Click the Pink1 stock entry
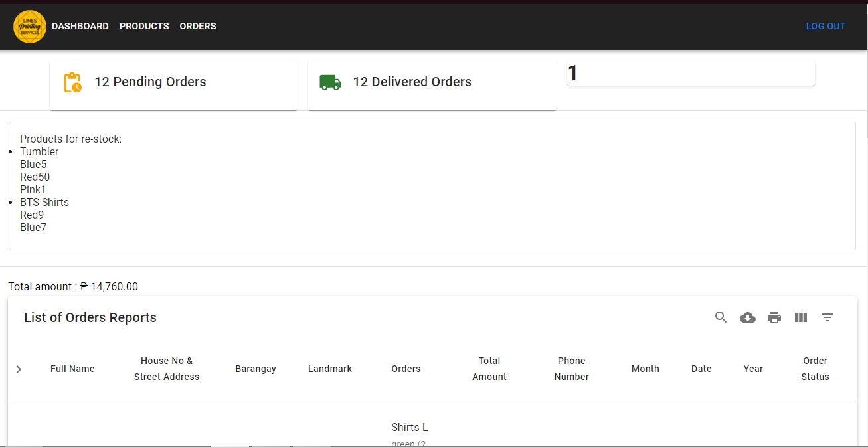This screenshot has width=868, height=447. pyautogui.click(x=33, y=189)
